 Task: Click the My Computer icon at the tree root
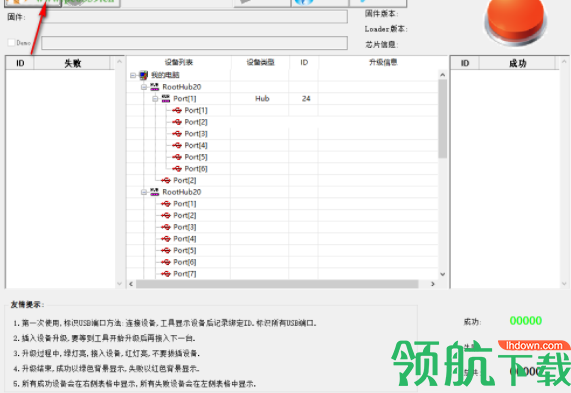click(x=144, y=75)
